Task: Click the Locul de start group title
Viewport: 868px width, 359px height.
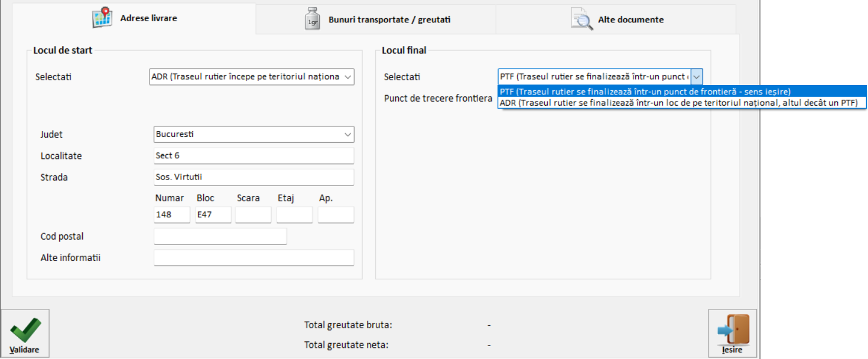Action: click(x=63, y=50)
